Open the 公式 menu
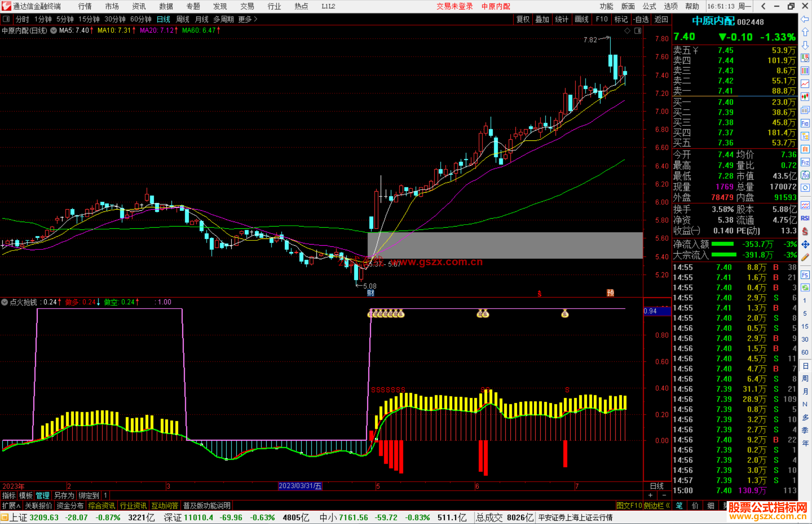Screen dimensions: 812x524 [x=650, y=6]
